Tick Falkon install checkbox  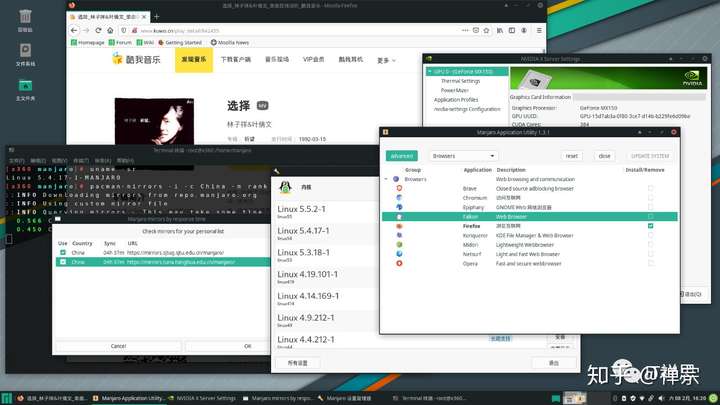(650, 216)
